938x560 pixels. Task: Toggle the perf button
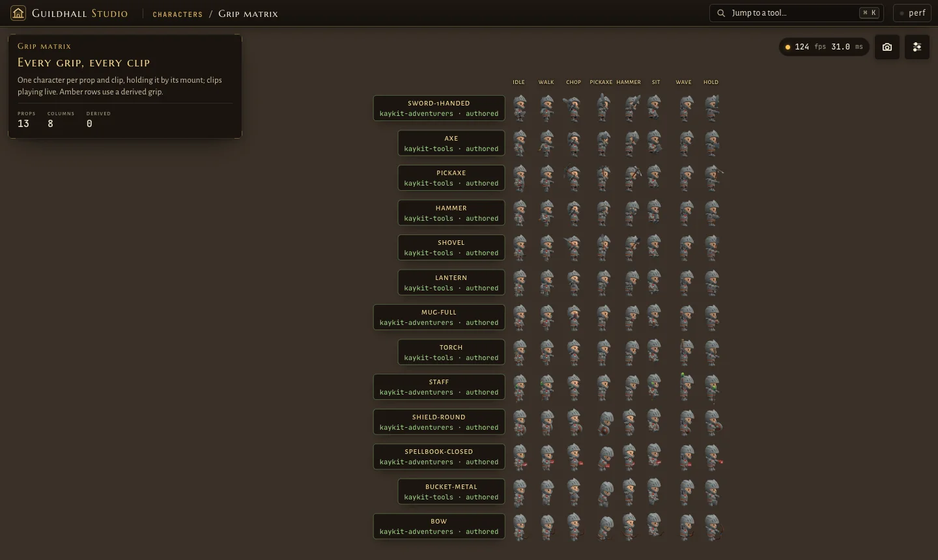(x=912, y=13)
